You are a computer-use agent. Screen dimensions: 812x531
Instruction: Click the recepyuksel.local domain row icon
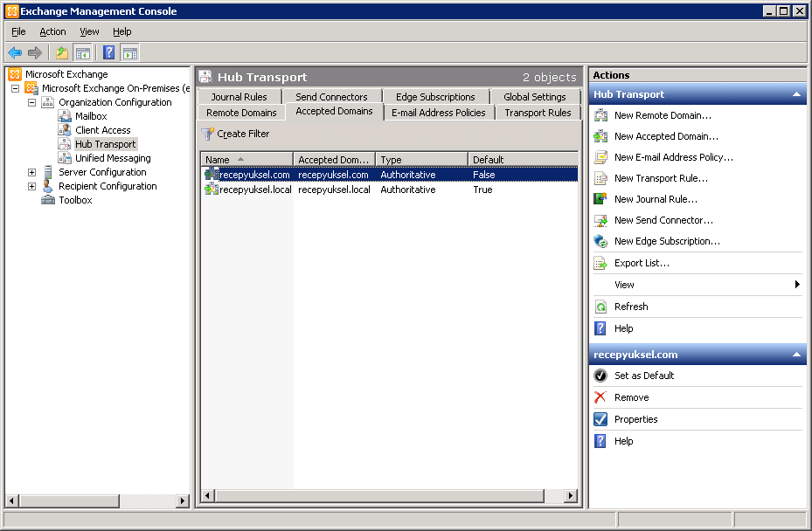tap(212, 190)
